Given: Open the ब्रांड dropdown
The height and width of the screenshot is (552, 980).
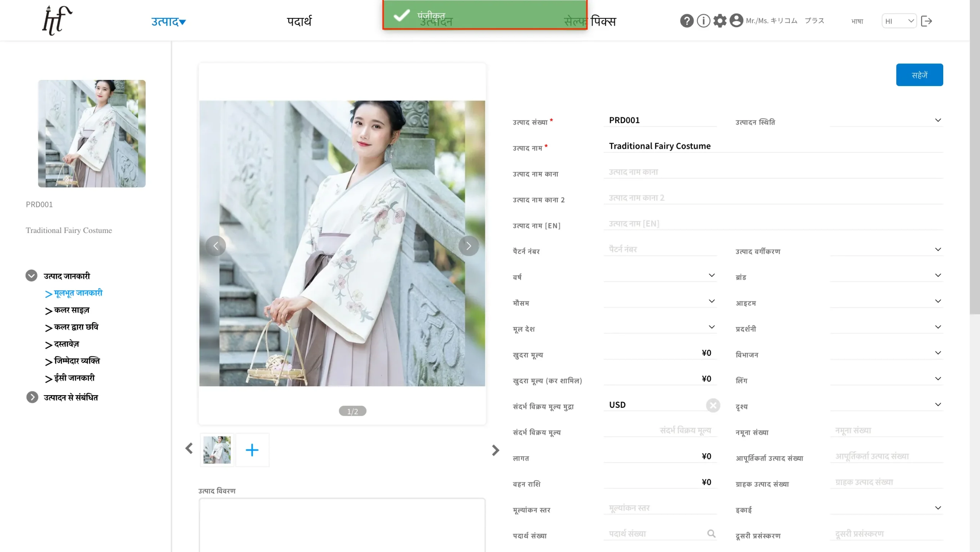Looking at the screenshot, I should [x=886, y=275].
